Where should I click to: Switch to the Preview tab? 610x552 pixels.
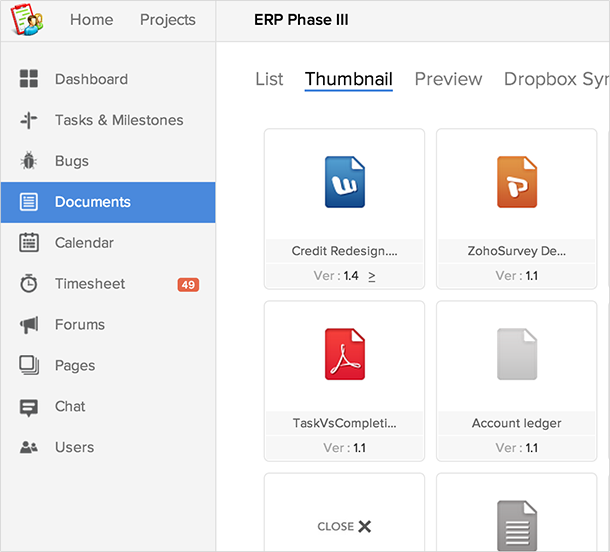click(x=448, y=79)
